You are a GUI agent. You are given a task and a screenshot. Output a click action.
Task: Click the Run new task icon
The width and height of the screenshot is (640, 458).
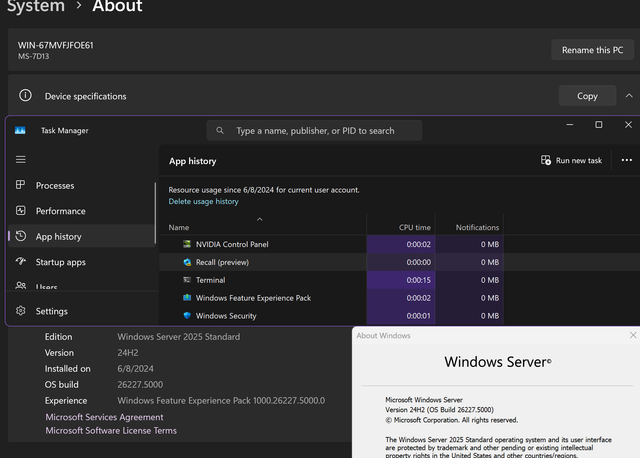546,160
